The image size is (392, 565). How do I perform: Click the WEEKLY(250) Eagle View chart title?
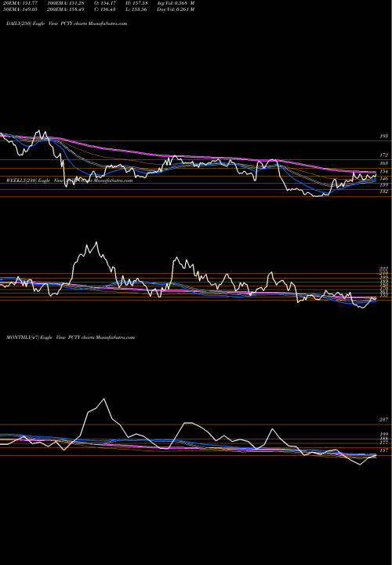pyautogui.click(x=70, y=180)
